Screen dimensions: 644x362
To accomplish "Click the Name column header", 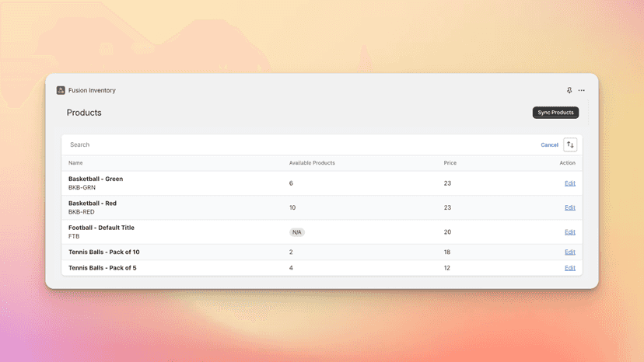I will [75, 163].
